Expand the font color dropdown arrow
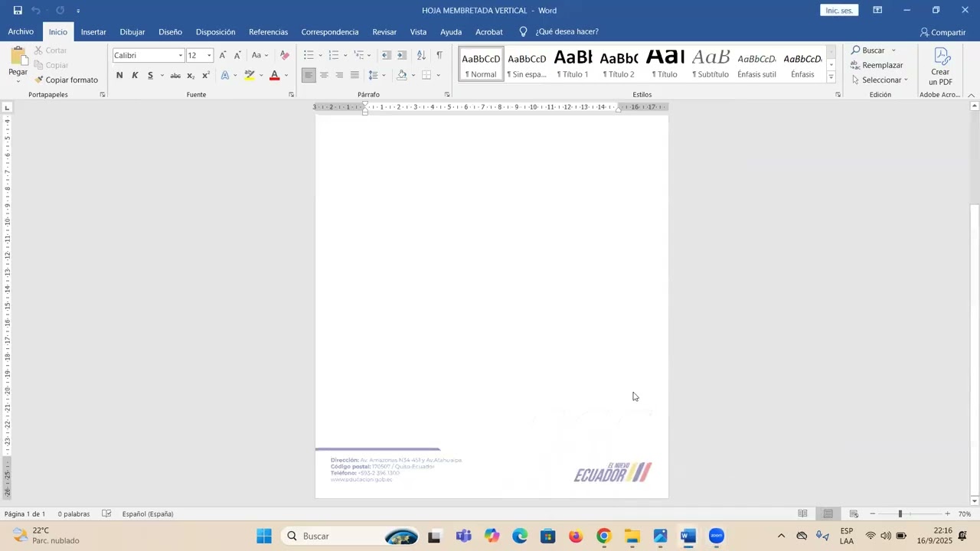Image resolution: width=980 pixels, height=551 pixels. pos(286,75)
